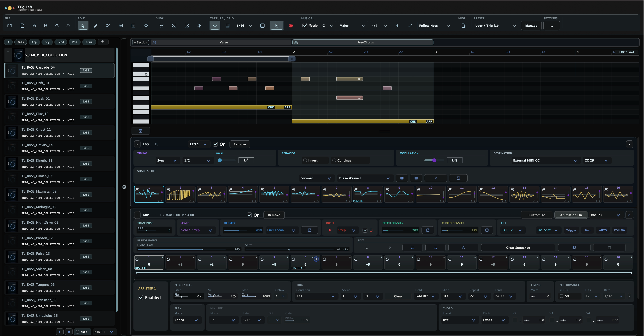Click the search magnifier in the browser filters
Image resolution: width=644 pixels, height=336 pixels.
(103, 42)
